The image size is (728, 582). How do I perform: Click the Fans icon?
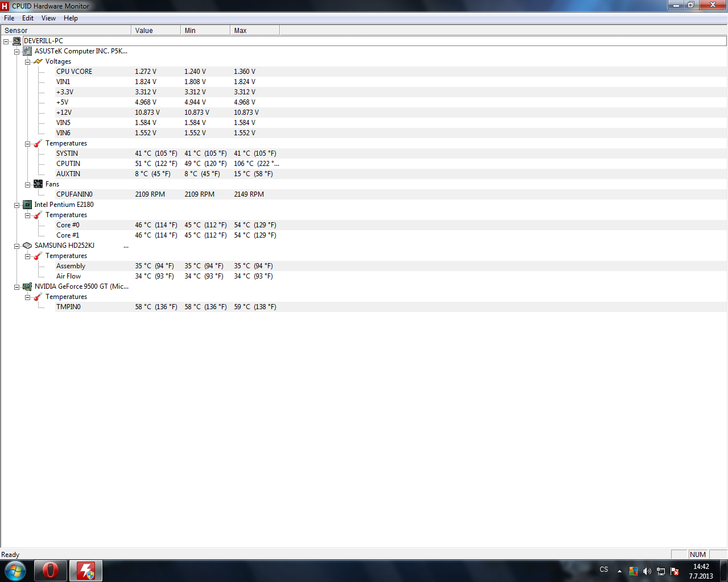pos(38,184)
